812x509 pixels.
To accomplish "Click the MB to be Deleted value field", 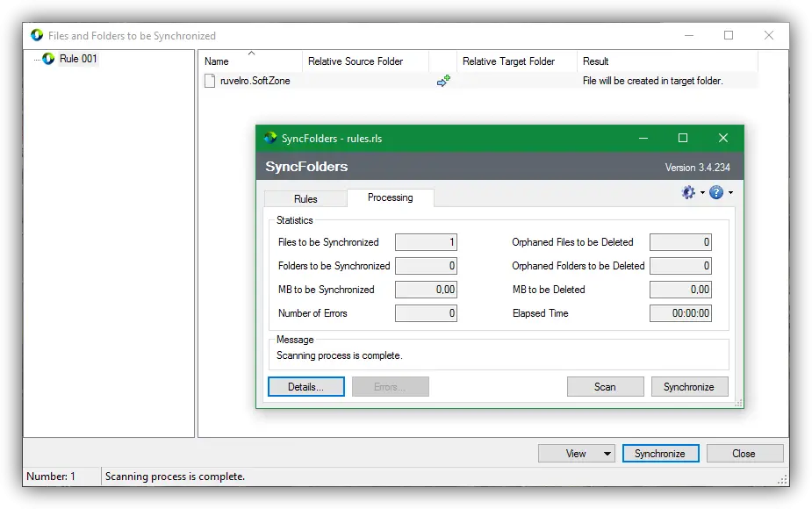I will [x=680, y=290].
